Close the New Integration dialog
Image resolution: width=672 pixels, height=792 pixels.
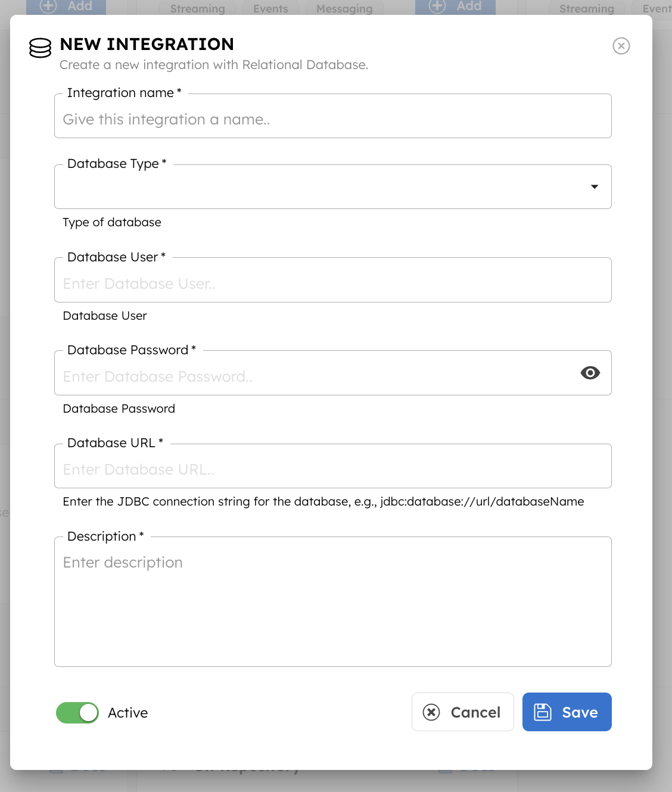(621, 46)
